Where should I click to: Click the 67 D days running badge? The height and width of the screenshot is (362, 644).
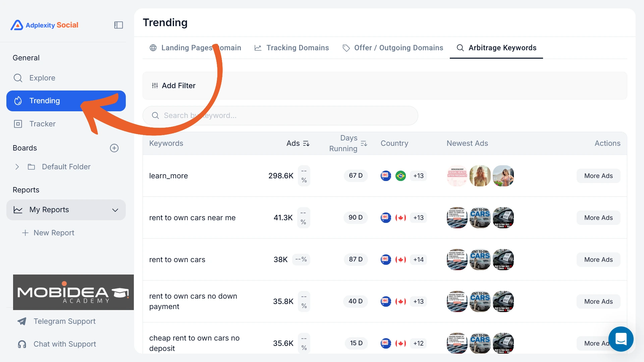tap(356, 176)
